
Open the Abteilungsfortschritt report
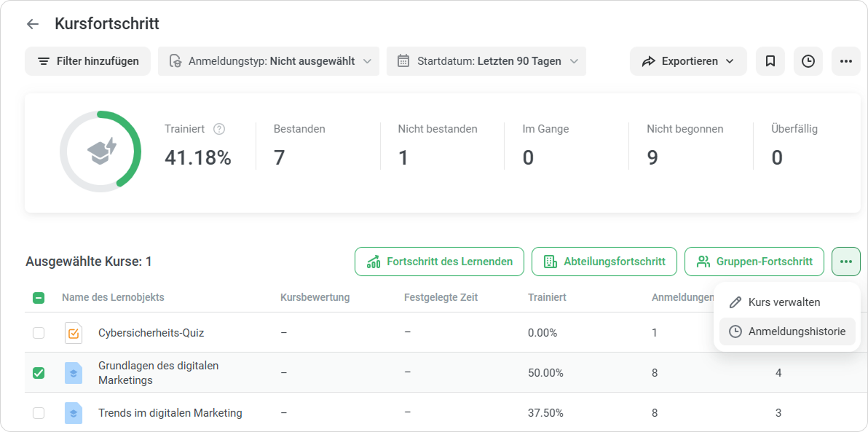604,262
